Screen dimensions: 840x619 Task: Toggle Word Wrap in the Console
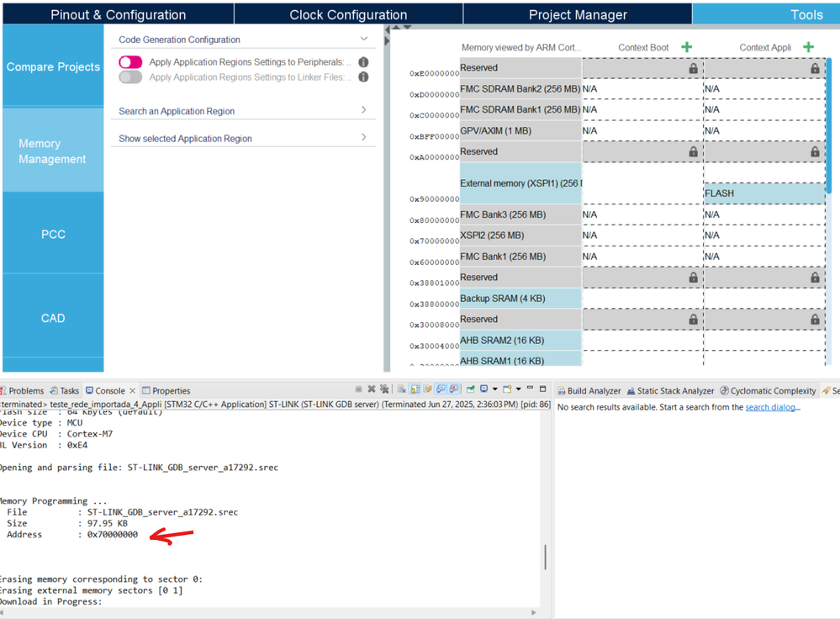[x=427, y=389]
